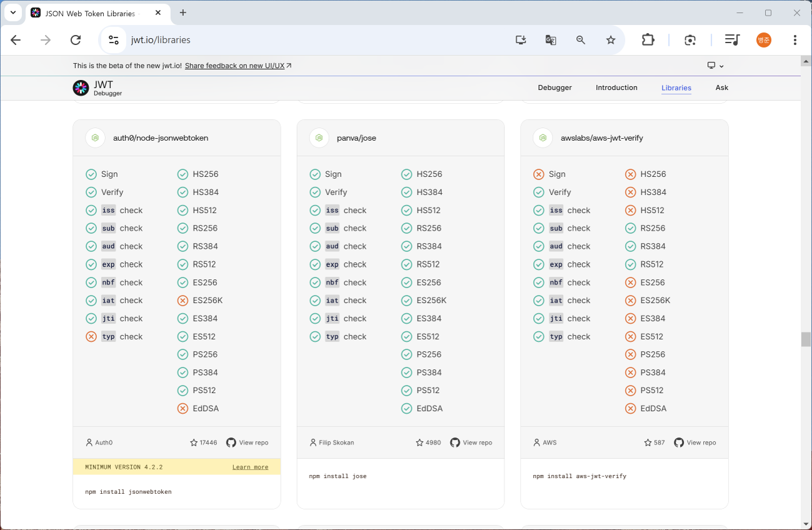812x530 pixels.
Task: Open the browser extensions puzzle icon
Action: click(x=648, y=40)
